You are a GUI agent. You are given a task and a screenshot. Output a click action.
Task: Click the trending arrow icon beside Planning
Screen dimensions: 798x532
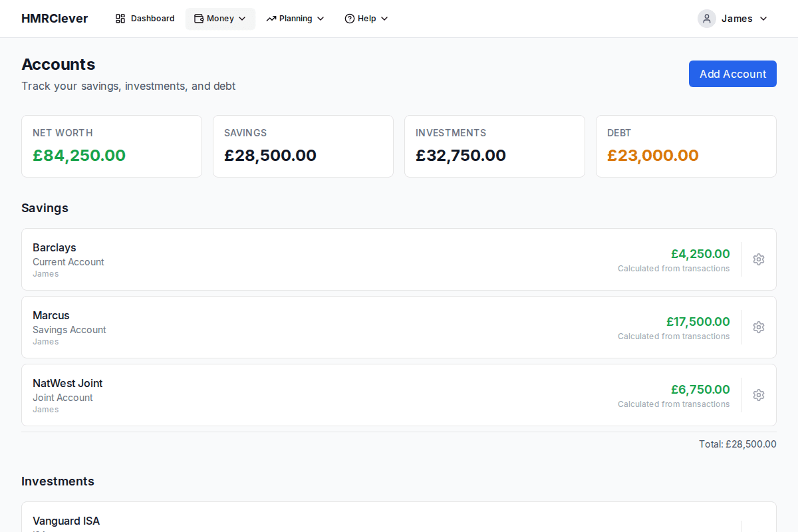coord(270,18)
